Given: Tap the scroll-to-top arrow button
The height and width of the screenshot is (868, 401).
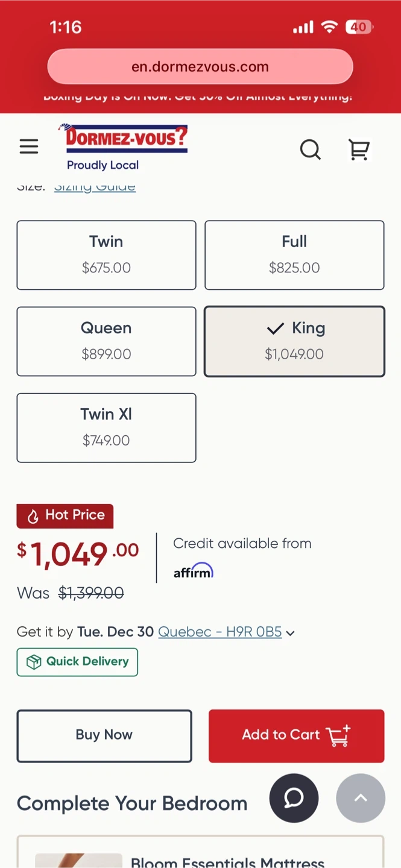Looking at the screenshot, I should [361, 798].
